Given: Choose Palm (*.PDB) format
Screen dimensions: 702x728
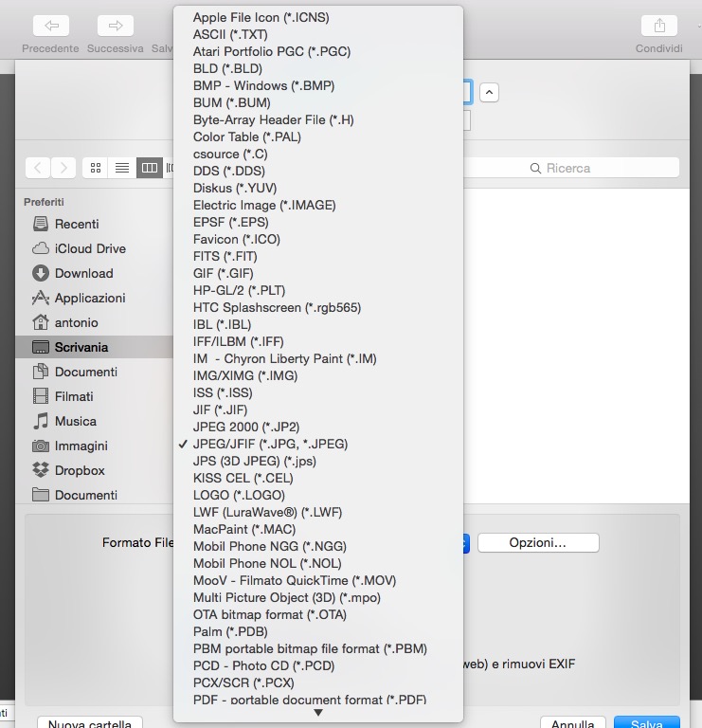Looking at the screenshot, I should (318, 632).
